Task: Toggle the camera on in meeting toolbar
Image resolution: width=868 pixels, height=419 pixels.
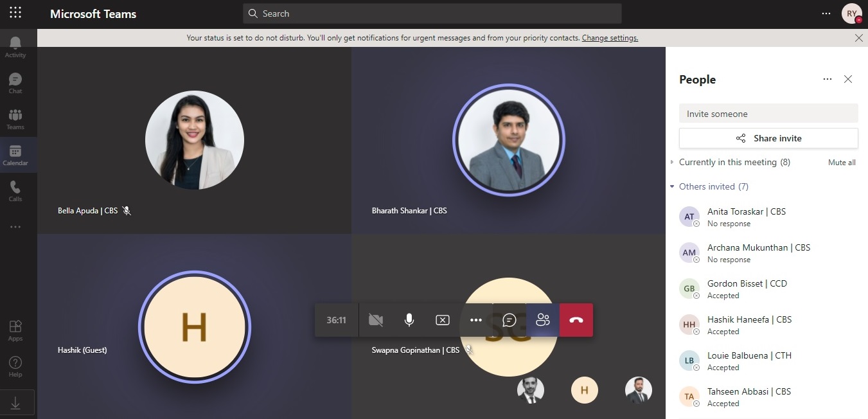Action: pyautogui.click(x=376, y=320)
